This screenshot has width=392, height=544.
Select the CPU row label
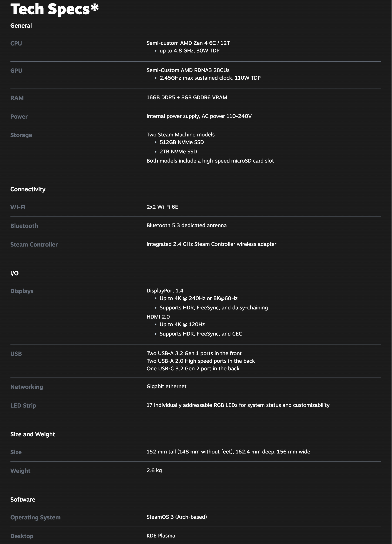coord(16,44)
